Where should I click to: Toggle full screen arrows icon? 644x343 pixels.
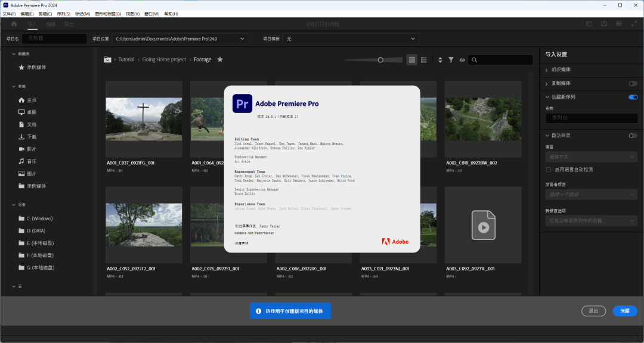tap(634, 24)
